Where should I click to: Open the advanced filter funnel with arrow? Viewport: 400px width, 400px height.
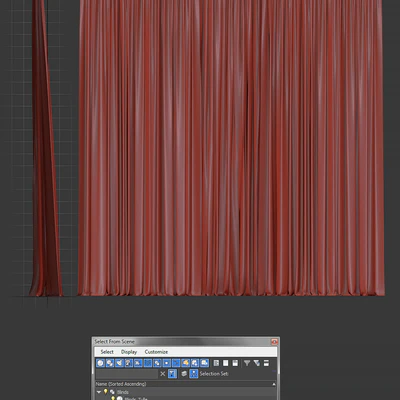click(256, 363)
